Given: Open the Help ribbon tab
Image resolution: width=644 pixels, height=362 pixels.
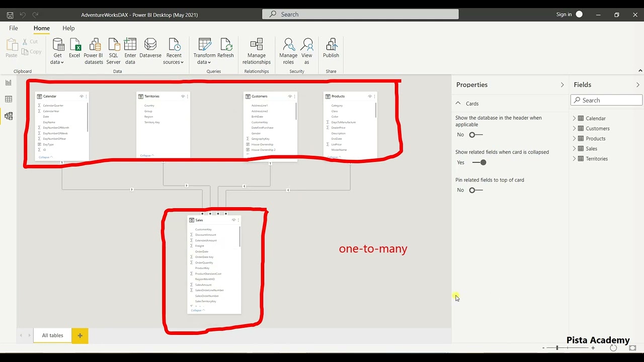Looking at the screenshot, I should pyautogui.click(x=68, y=29).
